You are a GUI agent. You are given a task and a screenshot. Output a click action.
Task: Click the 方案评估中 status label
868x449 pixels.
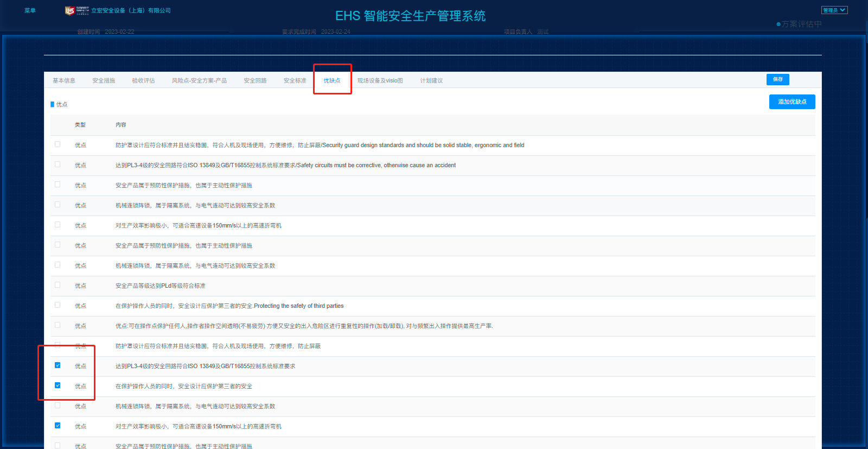point(799,24)
